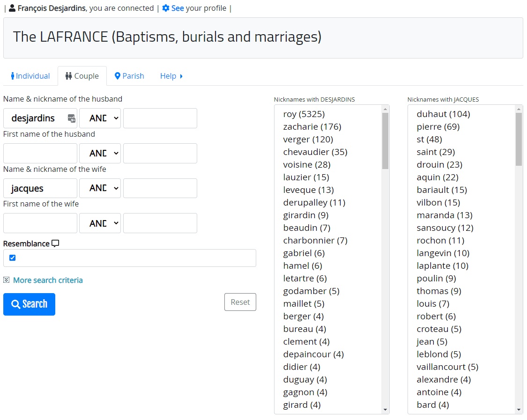Click the Reset button

pyautogui.click(x=240, y=302)
